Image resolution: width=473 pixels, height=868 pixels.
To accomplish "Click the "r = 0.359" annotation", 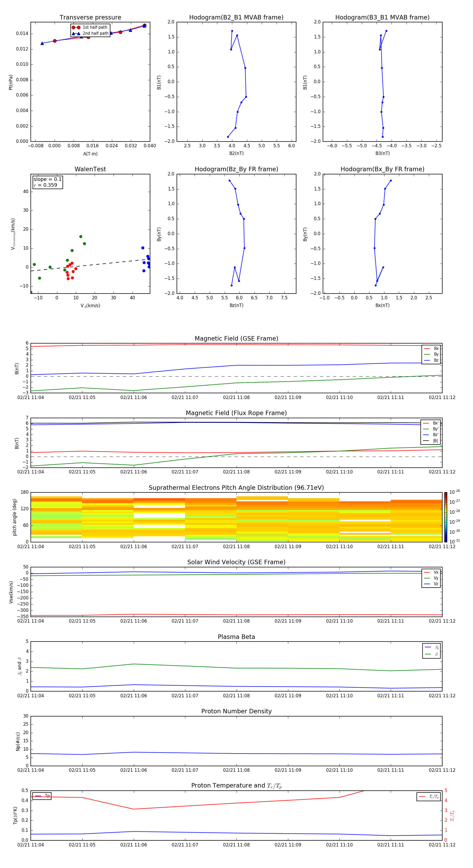I will 45,185.
